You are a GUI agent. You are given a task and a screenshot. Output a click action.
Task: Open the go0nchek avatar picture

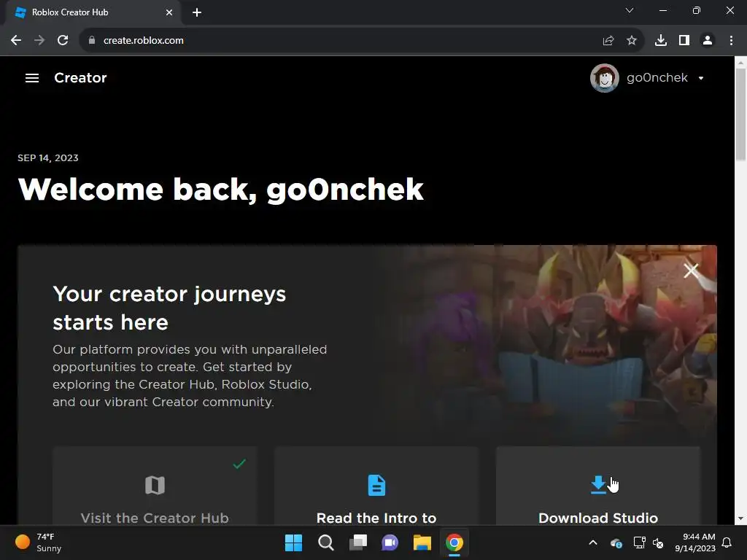[605, 77]
